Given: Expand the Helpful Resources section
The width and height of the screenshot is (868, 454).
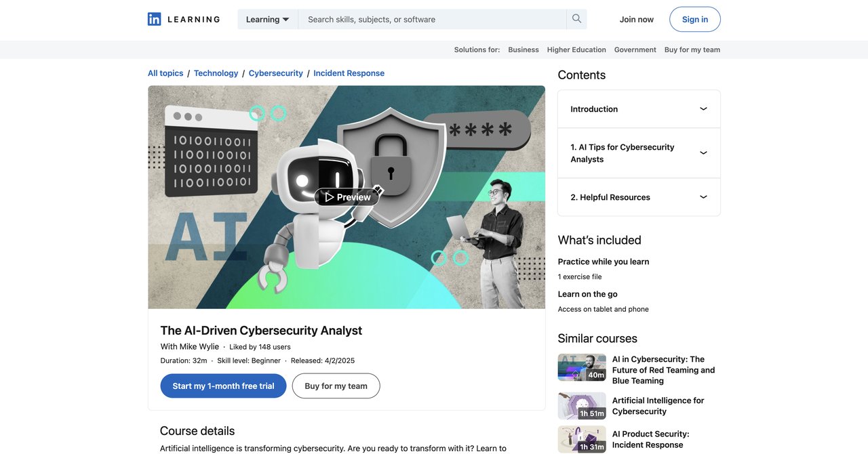Looking at the screenshot, I should point(639,197).
